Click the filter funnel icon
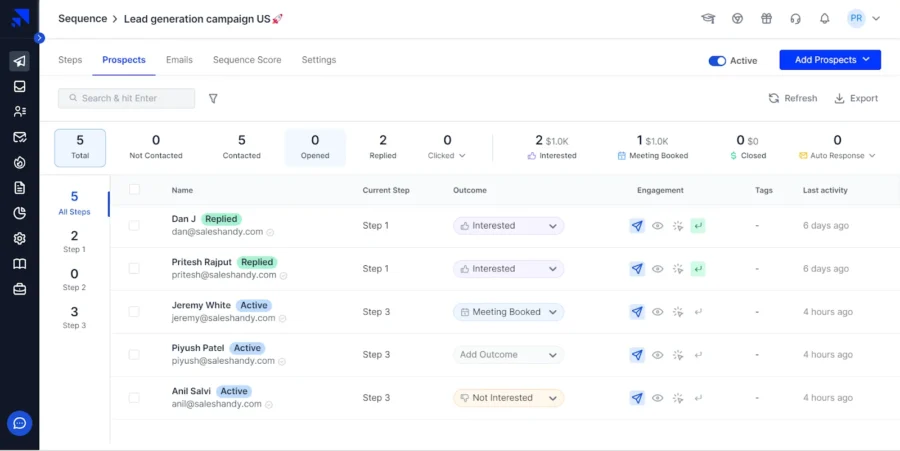Image resolution: width=900 pixels, height=451 pixels. tap(213, 99)
